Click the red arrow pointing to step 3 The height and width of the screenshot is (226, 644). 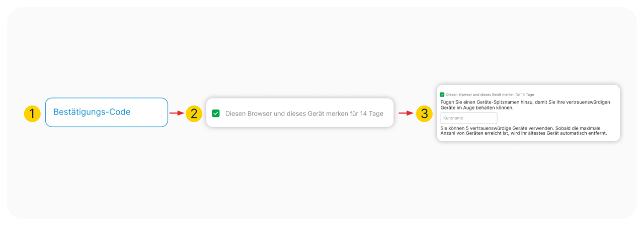click(406, 113)
